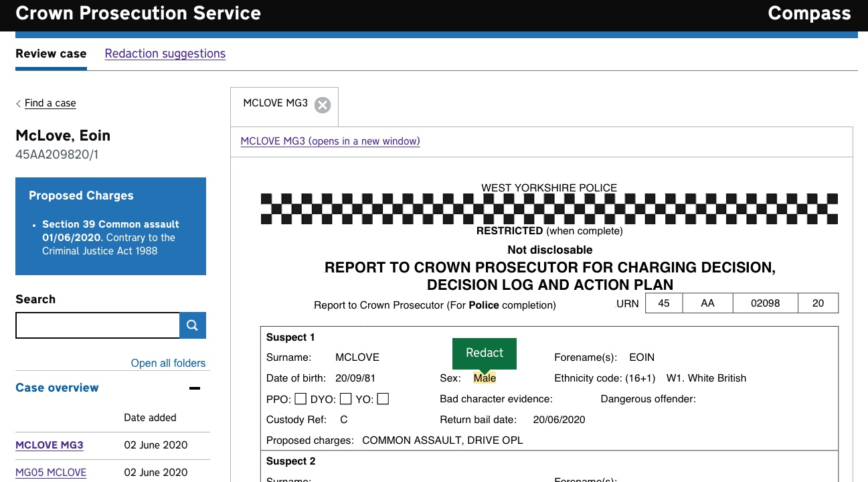Close the MCLOVE MG3 tab

click(323, 105)
